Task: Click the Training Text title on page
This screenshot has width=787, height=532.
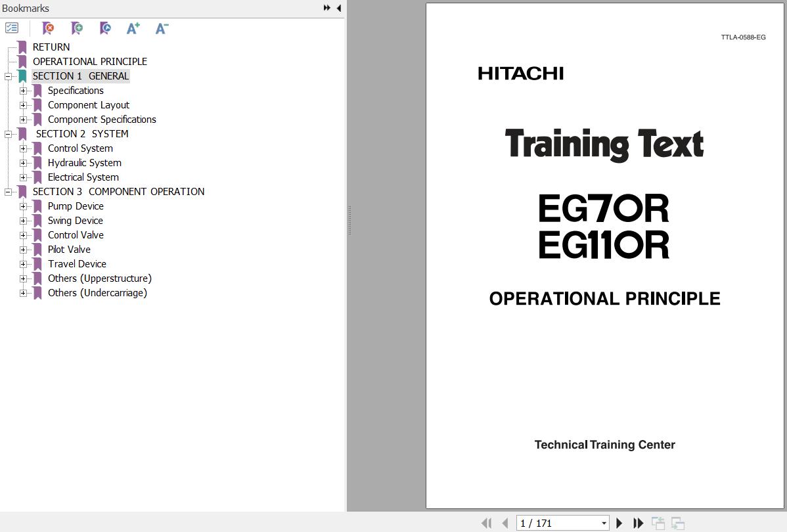Action: (604, 144)
